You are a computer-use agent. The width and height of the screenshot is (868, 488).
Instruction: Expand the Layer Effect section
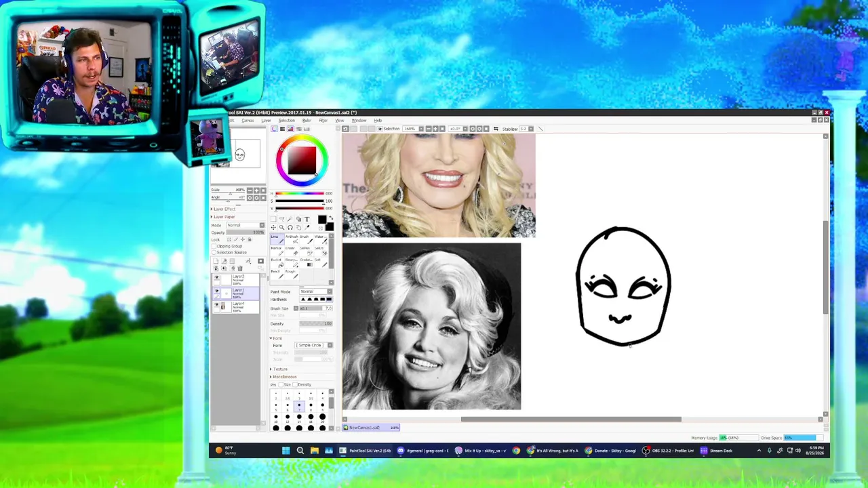coord(223,209)
